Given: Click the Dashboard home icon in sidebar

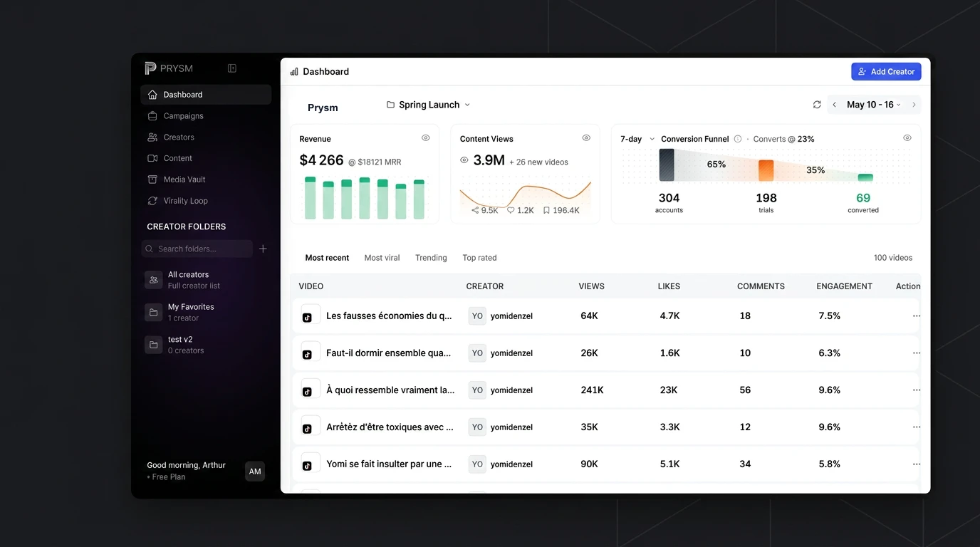Looking at the screenshot, I should pyautogui.click(x=152, y=95).
